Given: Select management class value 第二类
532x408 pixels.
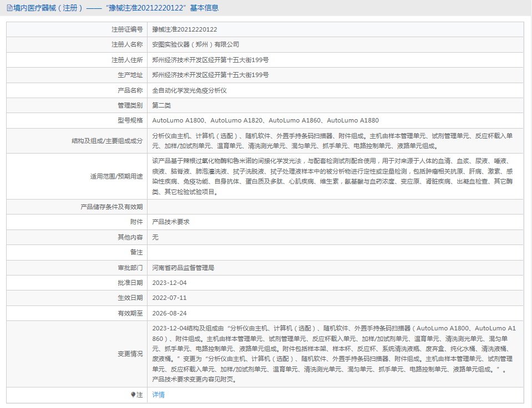Looking at the screenshot, I should pos(161,105).
